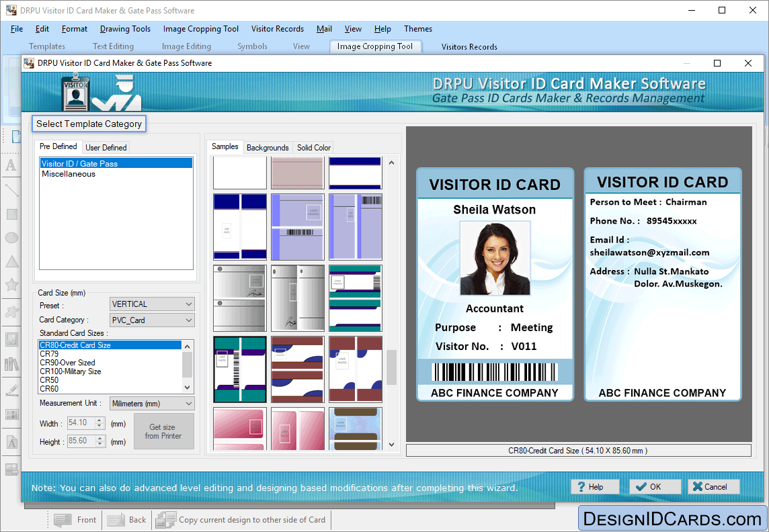Open the Text Editing ribbon tab
The height and width of the screenshot is (532, 769).
pos(114,46)
